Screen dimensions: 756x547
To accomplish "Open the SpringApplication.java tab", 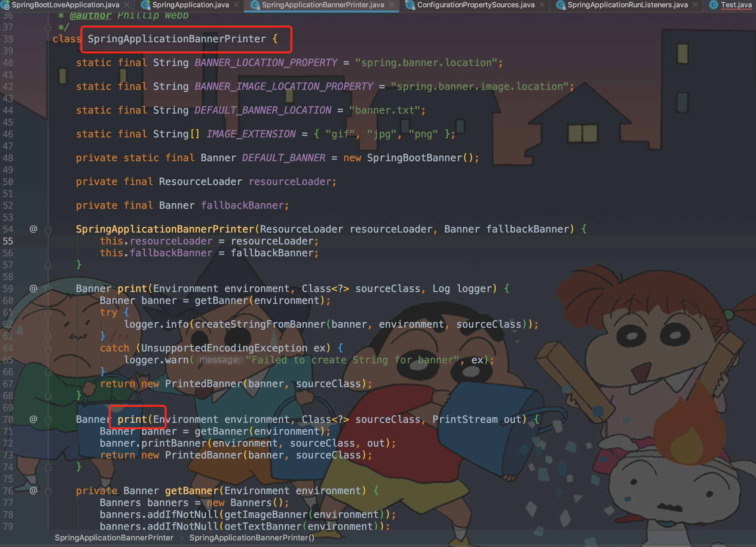I will [x=190, y=5].
